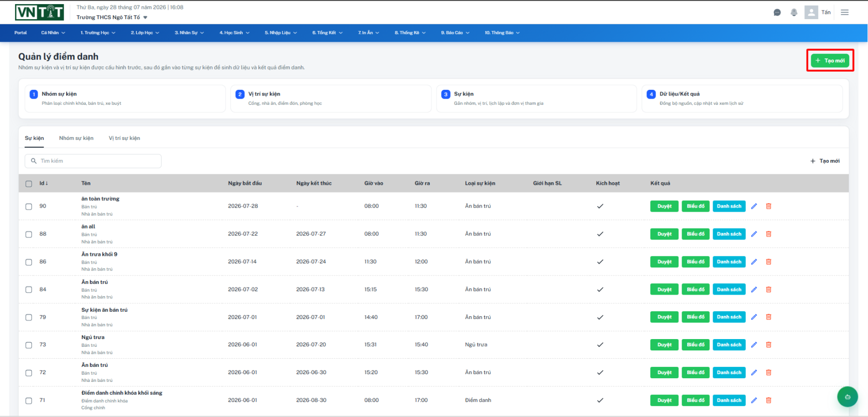Open the hamburger menu in the header
The width and height of the screenshot is (868, 417).
tap(845, 12)
